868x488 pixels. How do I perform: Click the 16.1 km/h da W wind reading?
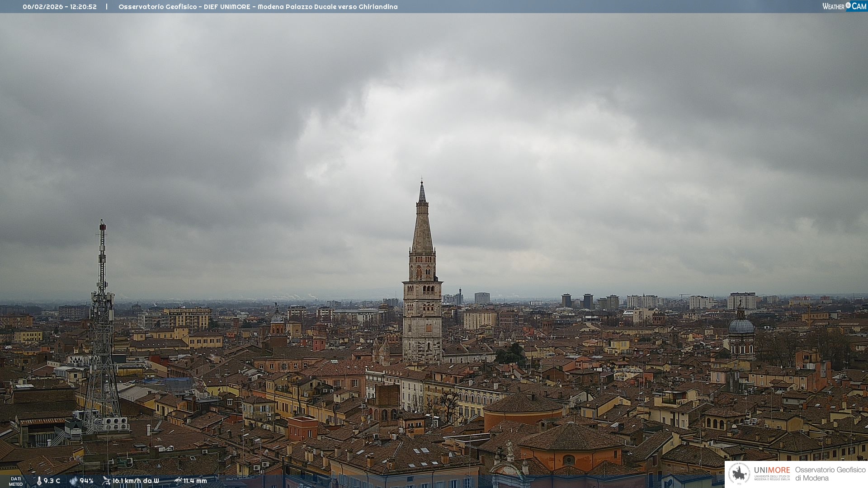tap(136, 481)
